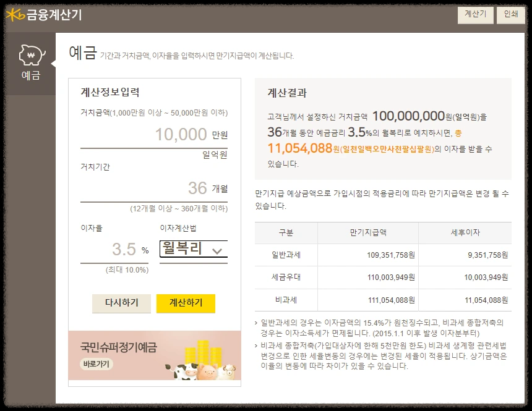The height and width of the screenshot is (411, 532).
Task: Switch to the 계산기 menu item
Action: pyautogui.click(x=474, y=14)
